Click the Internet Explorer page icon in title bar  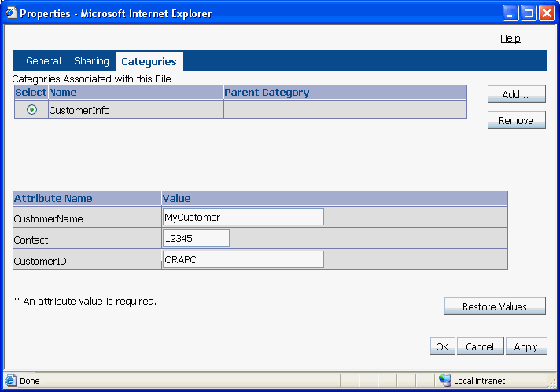pos(11,13)
